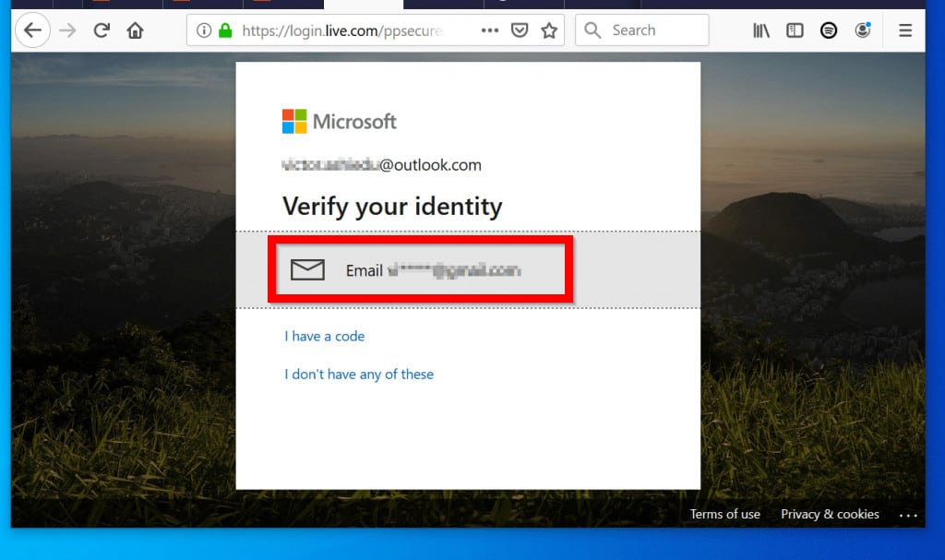This screenshot has width=945, height=560.
Task: Select the email verification option
Action: point(420,269)
